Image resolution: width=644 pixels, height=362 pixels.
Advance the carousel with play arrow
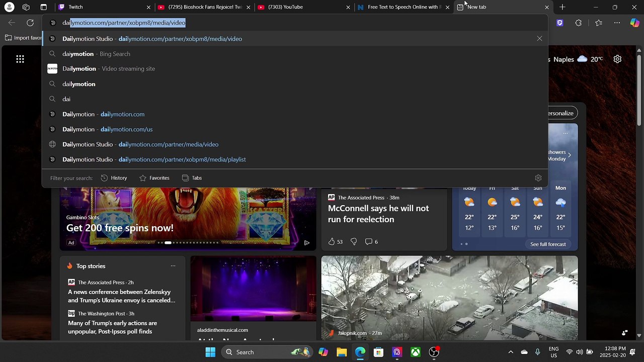(306, 242)
